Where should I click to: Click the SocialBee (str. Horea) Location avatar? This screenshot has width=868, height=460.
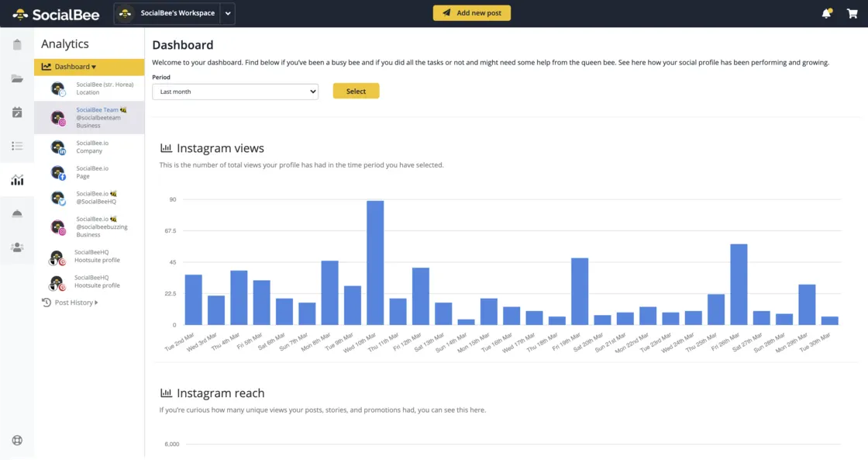(57, 88)
